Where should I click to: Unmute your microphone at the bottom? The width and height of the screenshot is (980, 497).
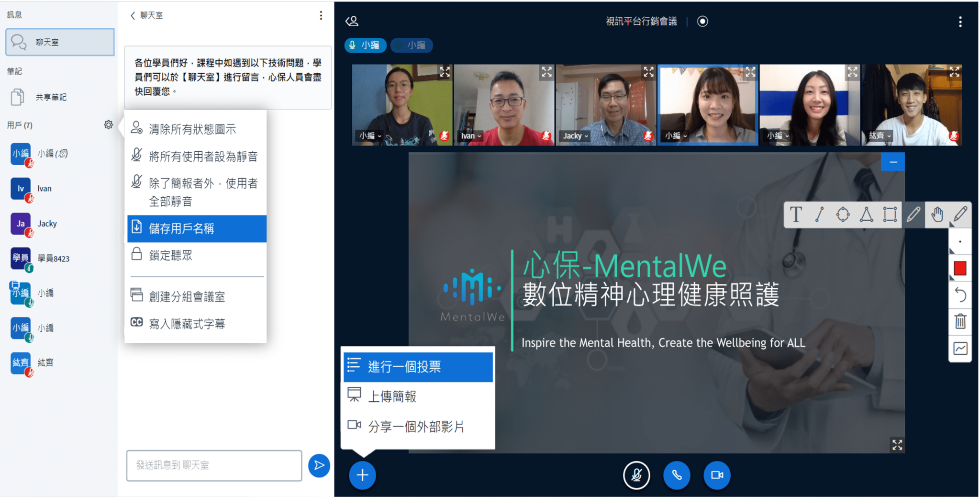coord(636,475)
